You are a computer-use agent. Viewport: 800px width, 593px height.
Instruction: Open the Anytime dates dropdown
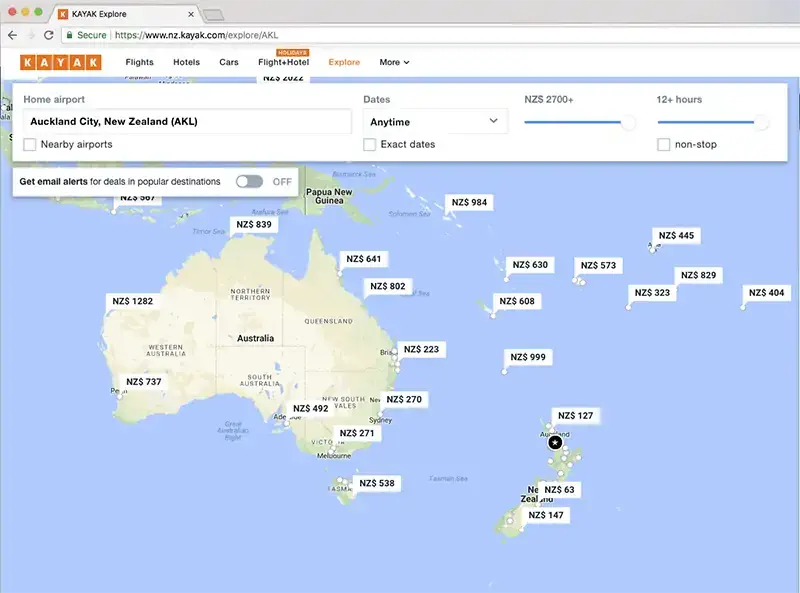(435, 122)
